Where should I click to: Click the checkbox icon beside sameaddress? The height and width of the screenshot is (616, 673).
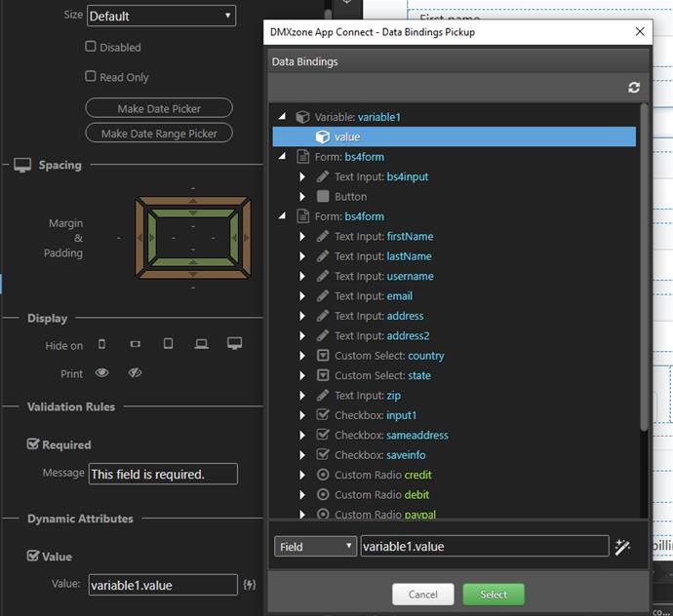click(x=323, y=435)
